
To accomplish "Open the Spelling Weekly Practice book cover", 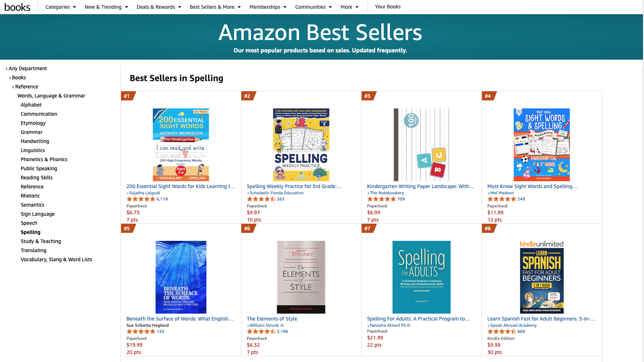I will 301,144.
